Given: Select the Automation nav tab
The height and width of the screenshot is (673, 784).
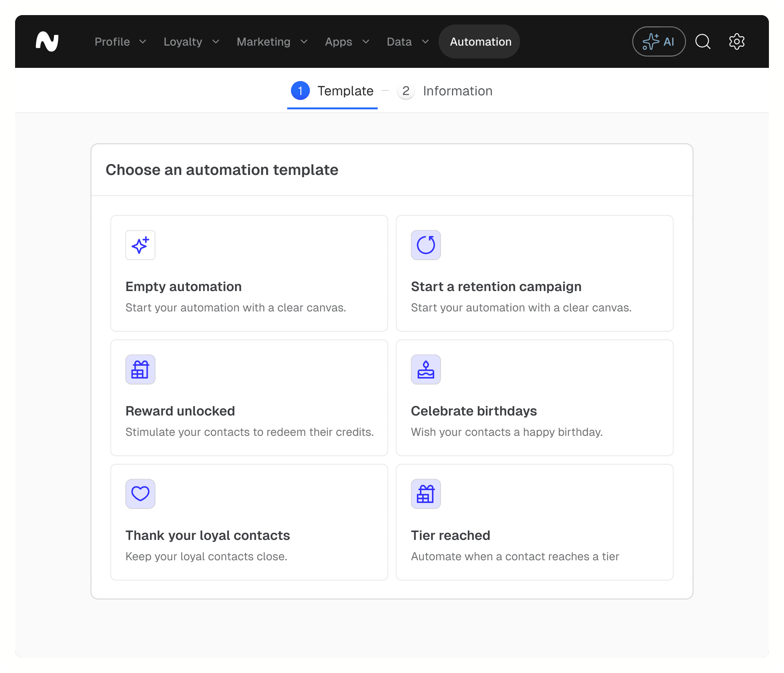Looking at the screenshot, I should [x=480, y=41].
